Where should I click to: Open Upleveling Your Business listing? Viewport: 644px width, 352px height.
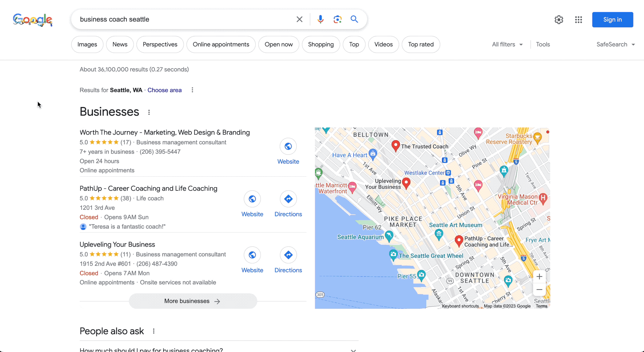(x=117, y=244)
